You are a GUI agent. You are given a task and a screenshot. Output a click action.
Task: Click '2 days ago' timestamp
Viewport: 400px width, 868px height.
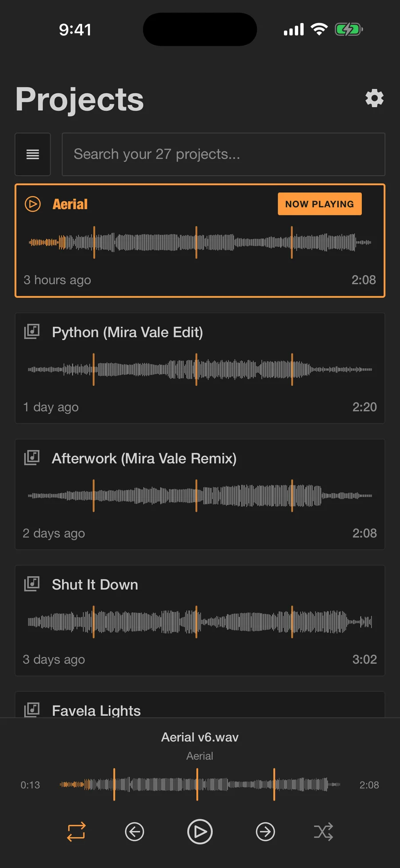(54, 533)
